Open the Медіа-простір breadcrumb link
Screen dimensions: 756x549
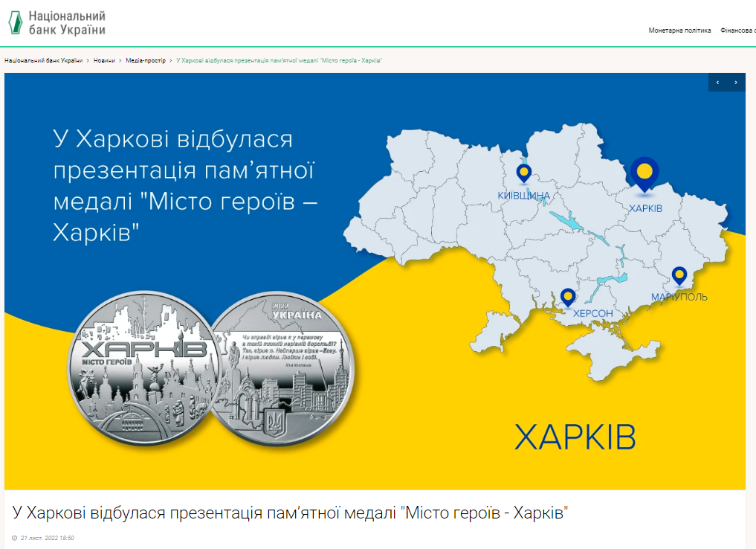(146, 60)
